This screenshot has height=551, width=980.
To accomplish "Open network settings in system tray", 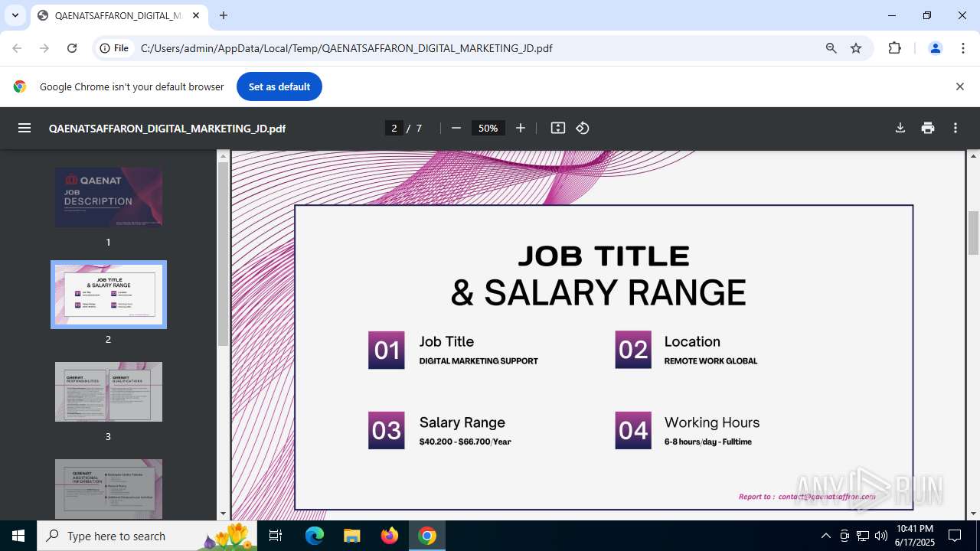I will (863, 536).
